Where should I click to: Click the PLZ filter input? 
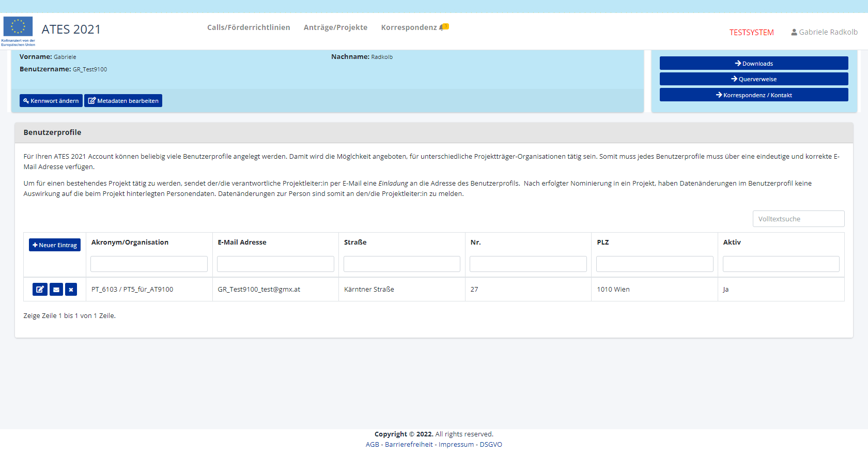(655, 264)
